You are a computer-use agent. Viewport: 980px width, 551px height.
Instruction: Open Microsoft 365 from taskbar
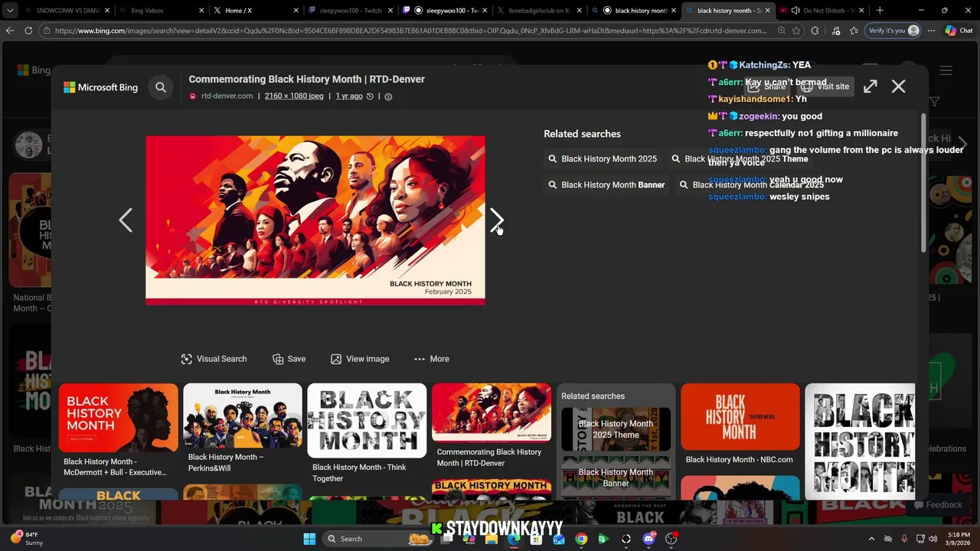pos(469,539)
